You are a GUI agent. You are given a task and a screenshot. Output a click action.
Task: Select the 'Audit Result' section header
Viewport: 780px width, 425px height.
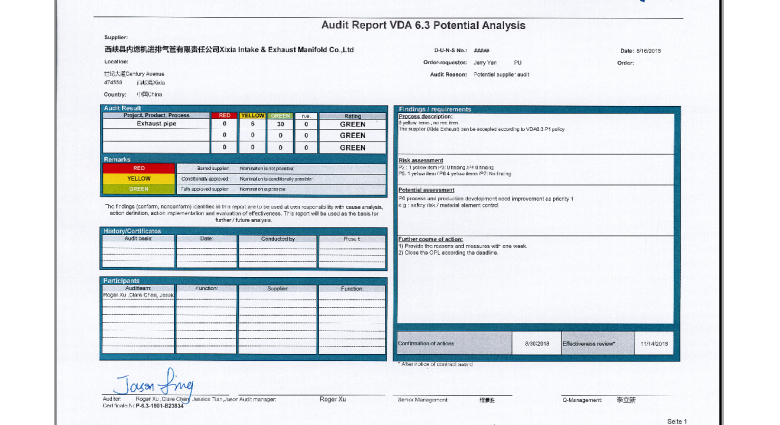pos(123,108)
